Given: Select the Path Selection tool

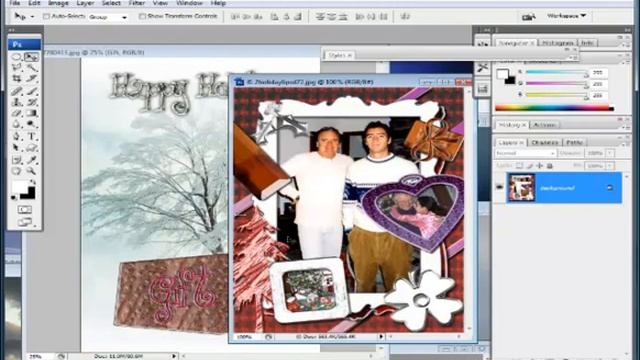Looking at the screenshot, I should coord(17,148).
